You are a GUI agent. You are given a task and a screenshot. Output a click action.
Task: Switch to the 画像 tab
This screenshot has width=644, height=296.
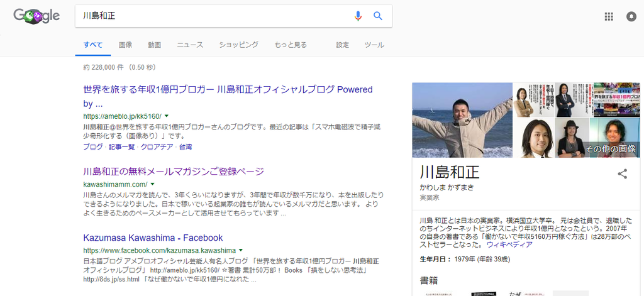125,45
